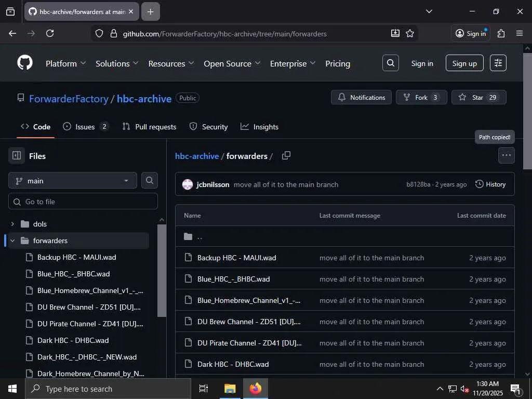The width and height of the screenshot is (532, 399).
Task: Click the copy path icon next to forwarders
Action: [286, 156]
